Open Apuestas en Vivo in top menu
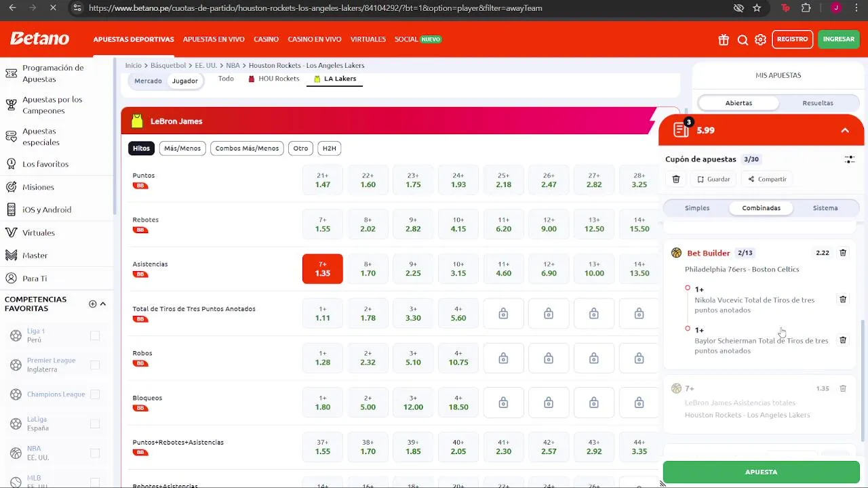This screenshot has width=868, height=488. [x=214, y=39]
